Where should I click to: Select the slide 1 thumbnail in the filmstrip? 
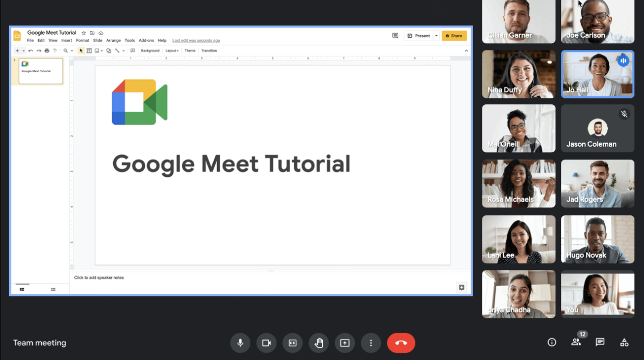(x=41, y=71)
